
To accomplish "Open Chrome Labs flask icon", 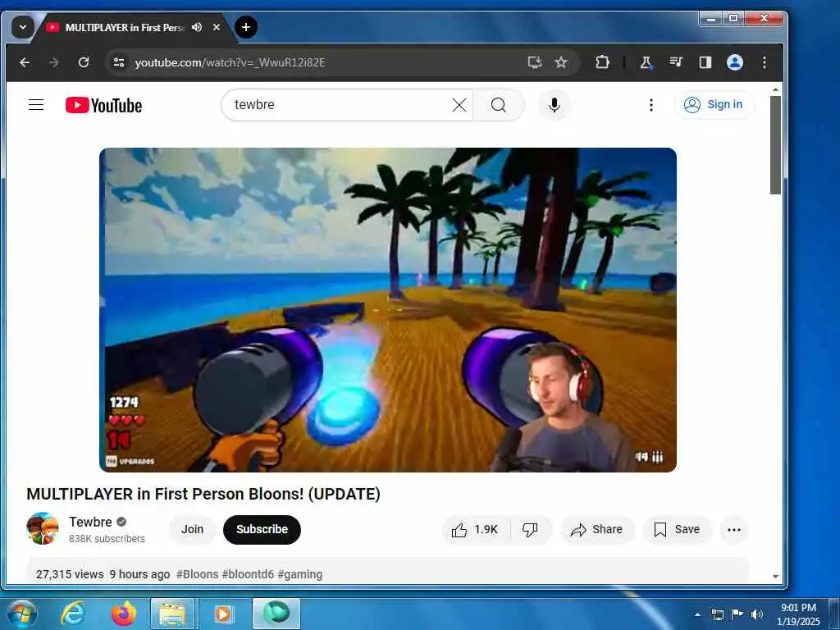I will 646,62.
